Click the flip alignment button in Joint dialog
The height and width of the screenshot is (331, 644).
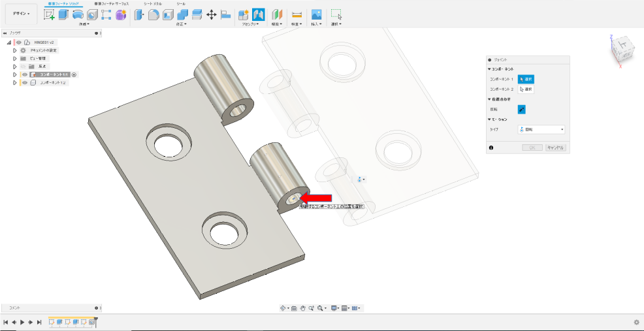(x=522, y=110)
